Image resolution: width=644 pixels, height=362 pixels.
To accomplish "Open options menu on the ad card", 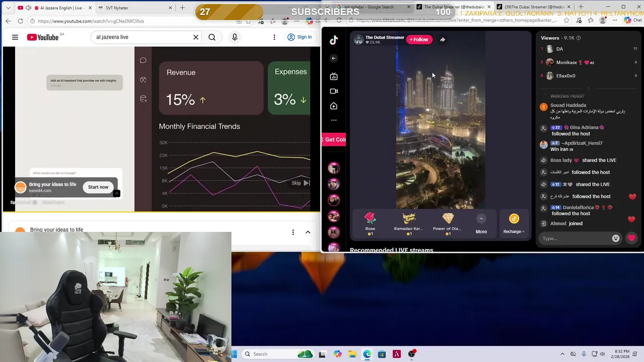I will tap(293, 232).
